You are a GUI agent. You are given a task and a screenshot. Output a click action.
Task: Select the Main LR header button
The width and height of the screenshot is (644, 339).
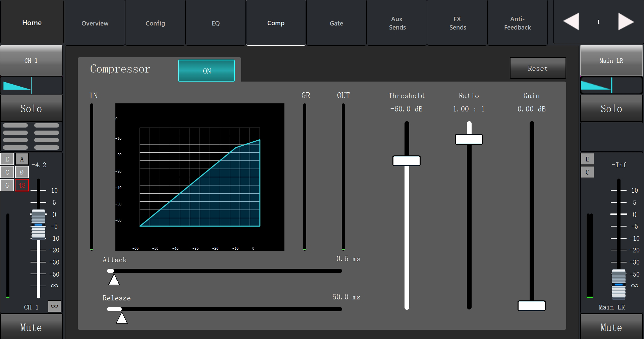point(611,60)
